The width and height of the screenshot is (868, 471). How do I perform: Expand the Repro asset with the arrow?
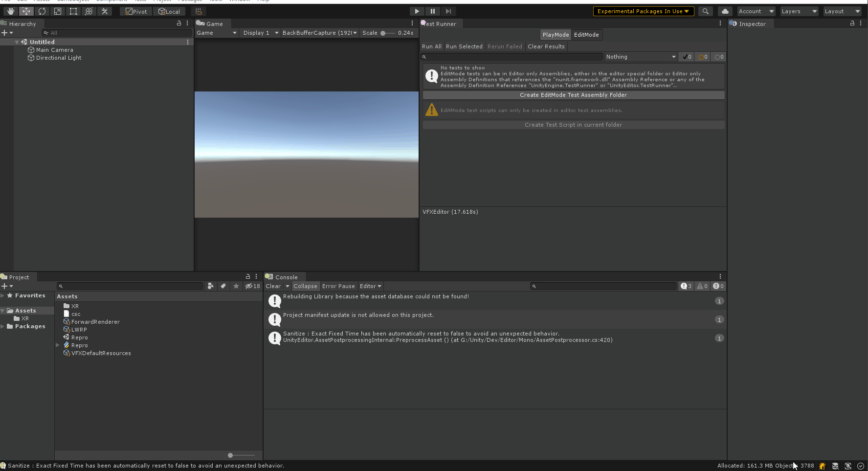click(58, 345)
